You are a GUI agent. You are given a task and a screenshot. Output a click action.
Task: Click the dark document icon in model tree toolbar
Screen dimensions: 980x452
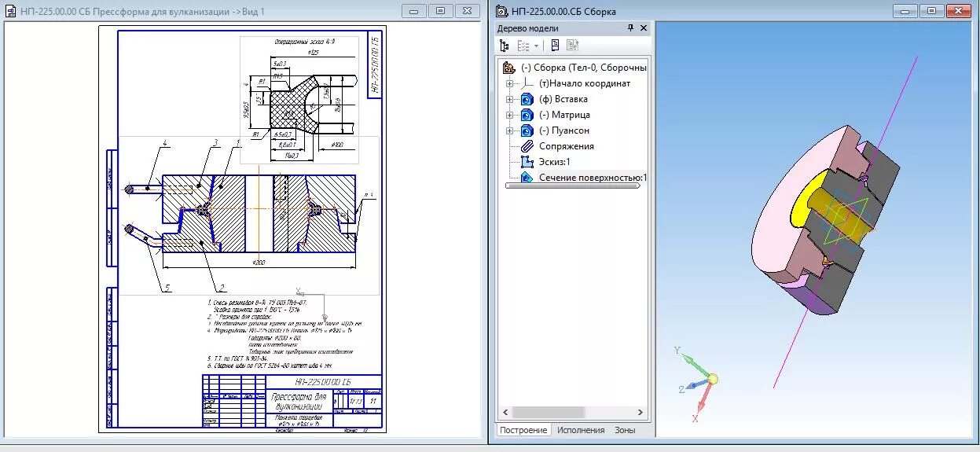click(x=555, y=46)
